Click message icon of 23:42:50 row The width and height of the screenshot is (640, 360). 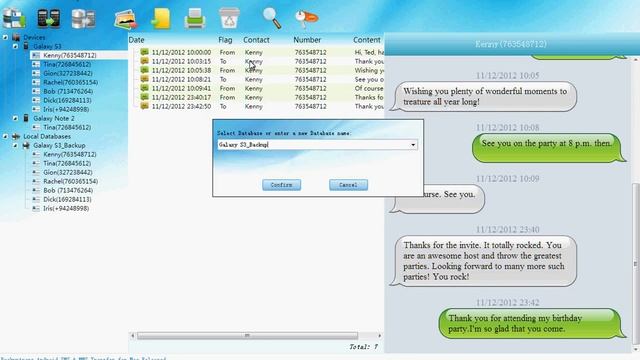pyautogui.click(x=144, y=106)
